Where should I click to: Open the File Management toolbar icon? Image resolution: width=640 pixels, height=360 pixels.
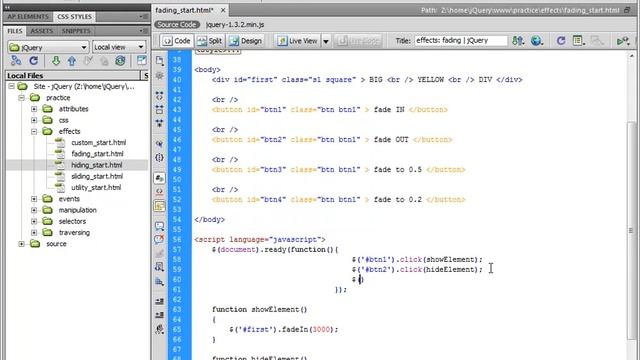coord(518,40)
